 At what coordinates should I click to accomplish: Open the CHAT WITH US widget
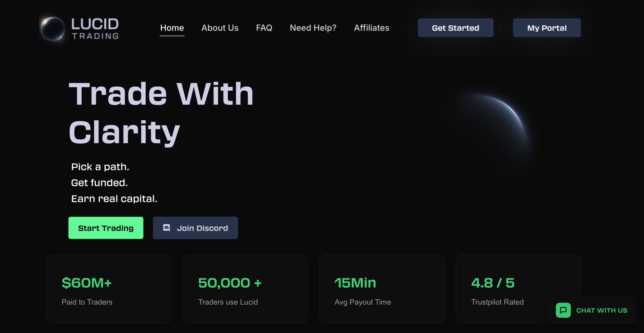pyautogui.click(x=602, y=310)
